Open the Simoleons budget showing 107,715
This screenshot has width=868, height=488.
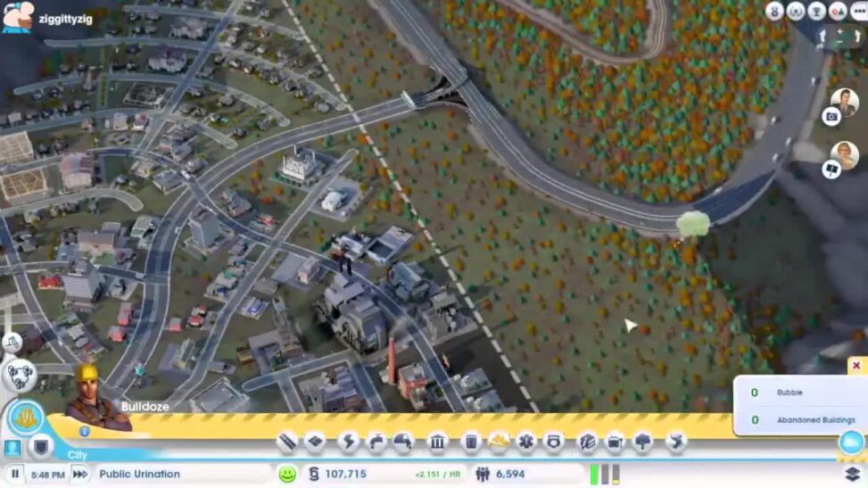pos(337,474)
